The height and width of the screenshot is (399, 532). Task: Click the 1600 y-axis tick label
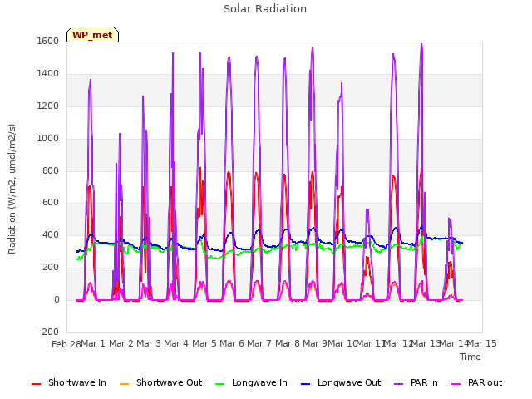pyautogui.click(x=48, y=42)
